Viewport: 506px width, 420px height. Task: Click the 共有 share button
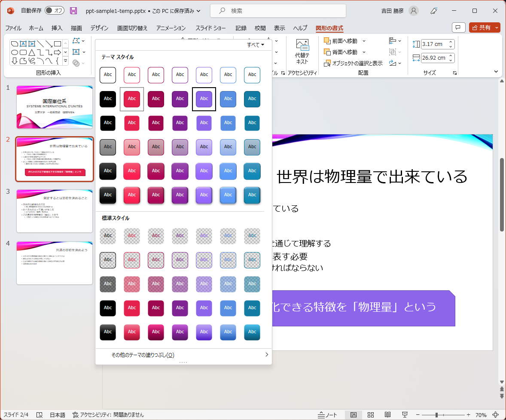pyautogui.click(x=482, y=28)
